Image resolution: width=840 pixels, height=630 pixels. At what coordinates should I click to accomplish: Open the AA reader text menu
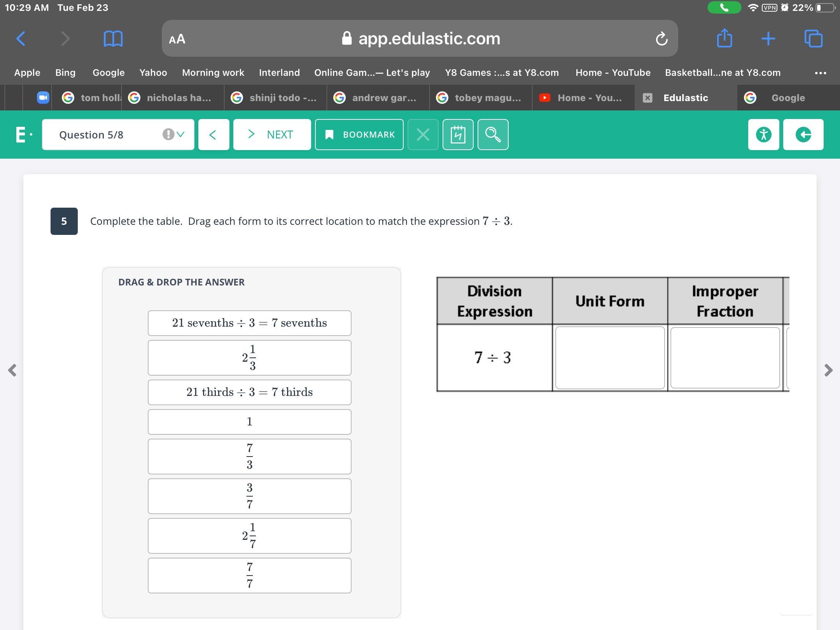pos(177,39)
